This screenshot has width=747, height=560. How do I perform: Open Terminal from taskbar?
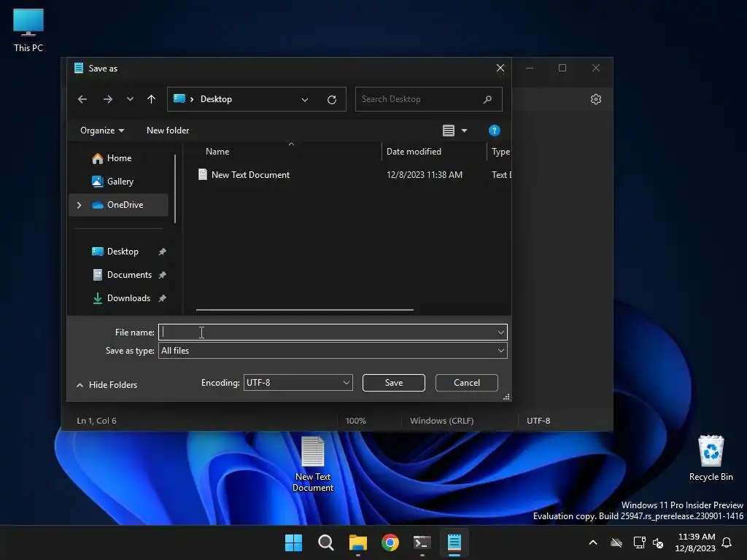pos(422,542)
